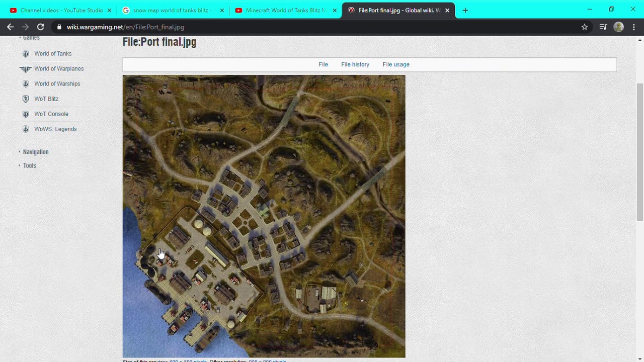
Task: Click the site lock icon in address bar
Action: (x=59, y=27)
